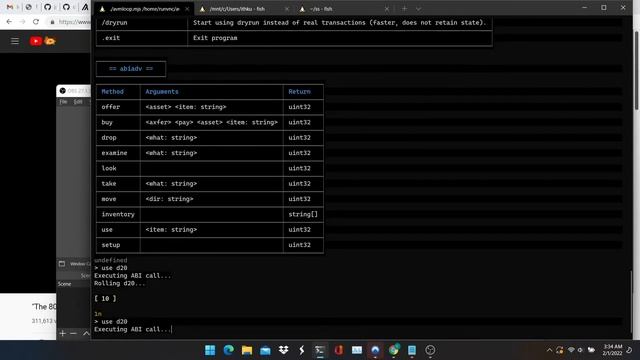Switch to Windows Terminal taskbar icon
The image size is (640, 360).
(320, 350)
